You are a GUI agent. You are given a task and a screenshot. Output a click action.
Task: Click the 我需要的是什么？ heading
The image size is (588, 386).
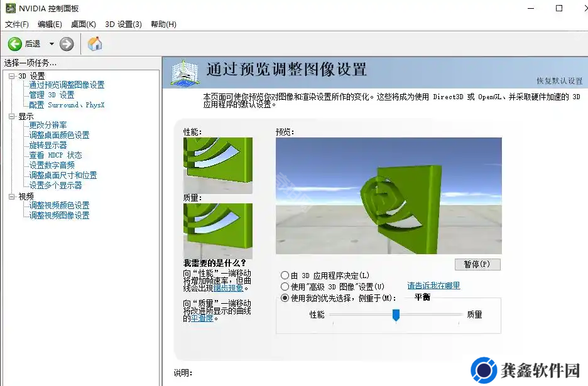[x=215, y=263]
